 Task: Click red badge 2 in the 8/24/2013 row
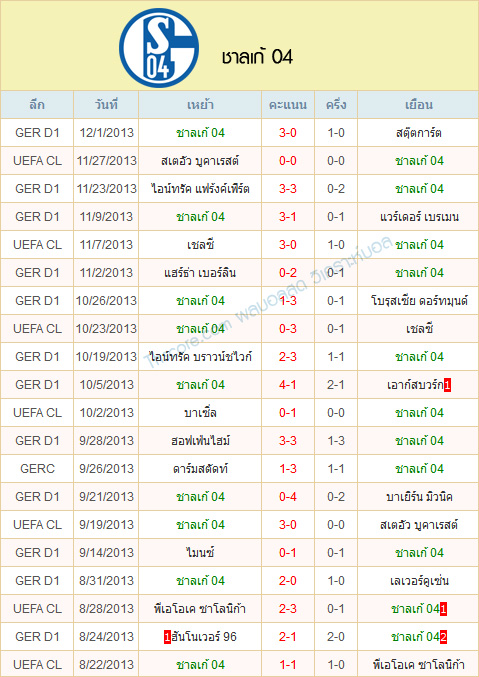443,637
